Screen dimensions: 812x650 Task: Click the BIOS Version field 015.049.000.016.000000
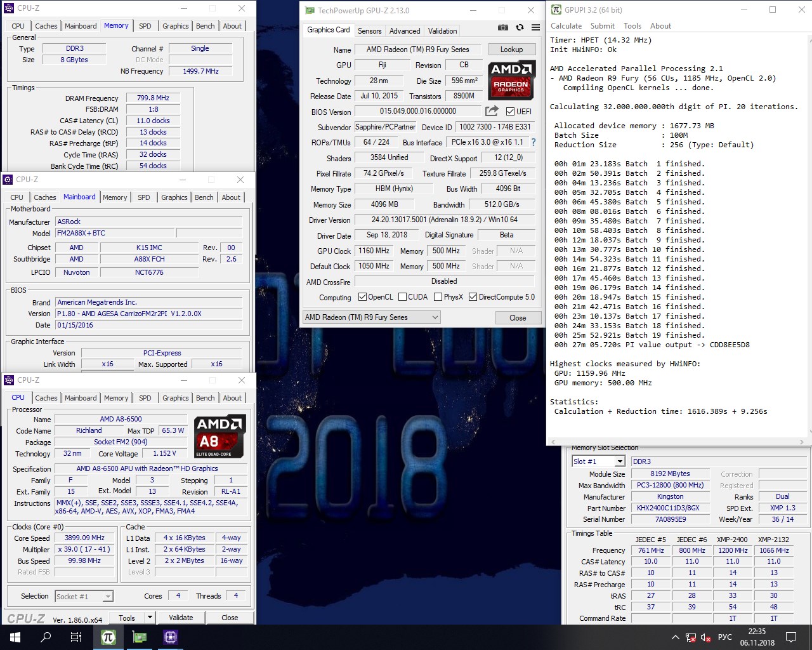(x=418, y=111)
